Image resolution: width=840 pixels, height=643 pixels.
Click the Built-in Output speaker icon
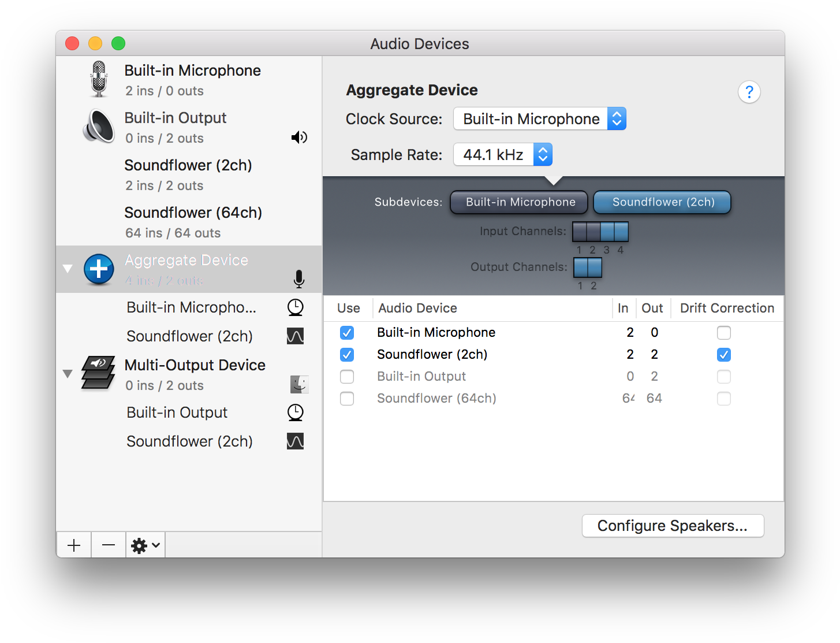point(99,127)
